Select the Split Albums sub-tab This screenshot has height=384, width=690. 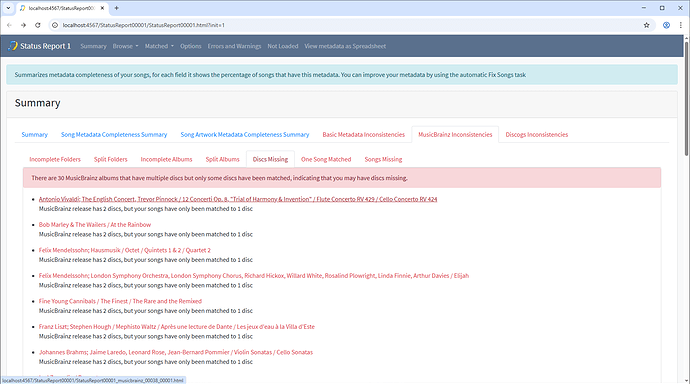click(223, 159)
